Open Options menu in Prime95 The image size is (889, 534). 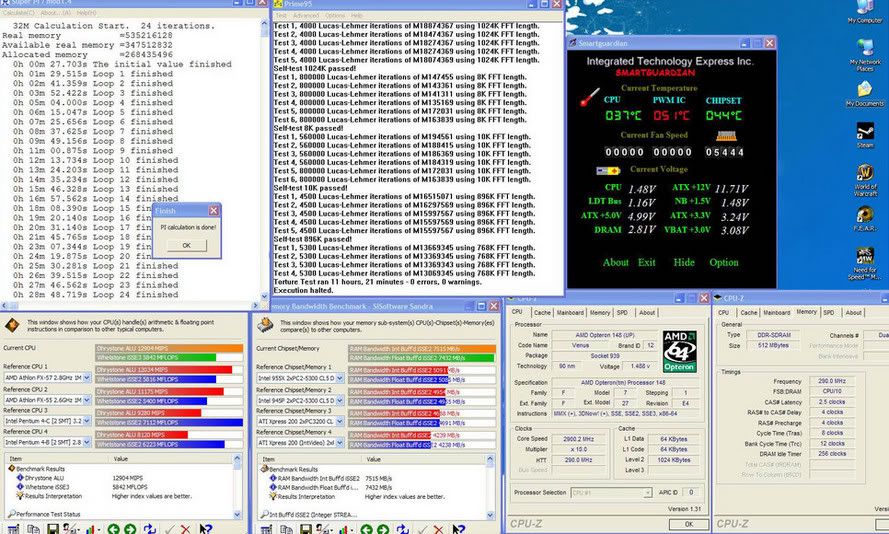point(335,16)
